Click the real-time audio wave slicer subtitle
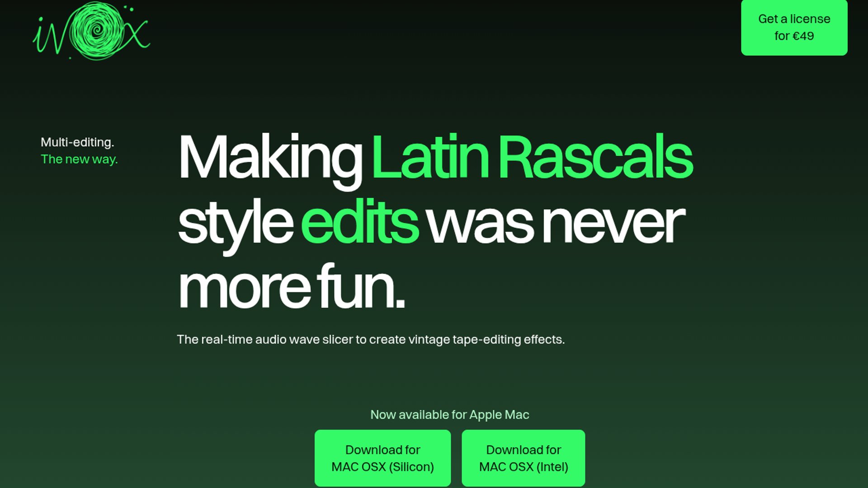 click(x=371, y=339)
